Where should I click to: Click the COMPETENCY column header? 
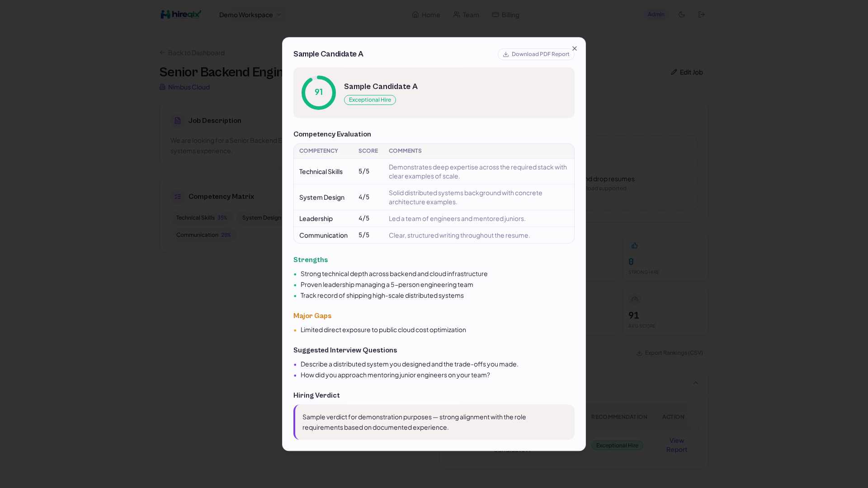[x=319, y=151]
